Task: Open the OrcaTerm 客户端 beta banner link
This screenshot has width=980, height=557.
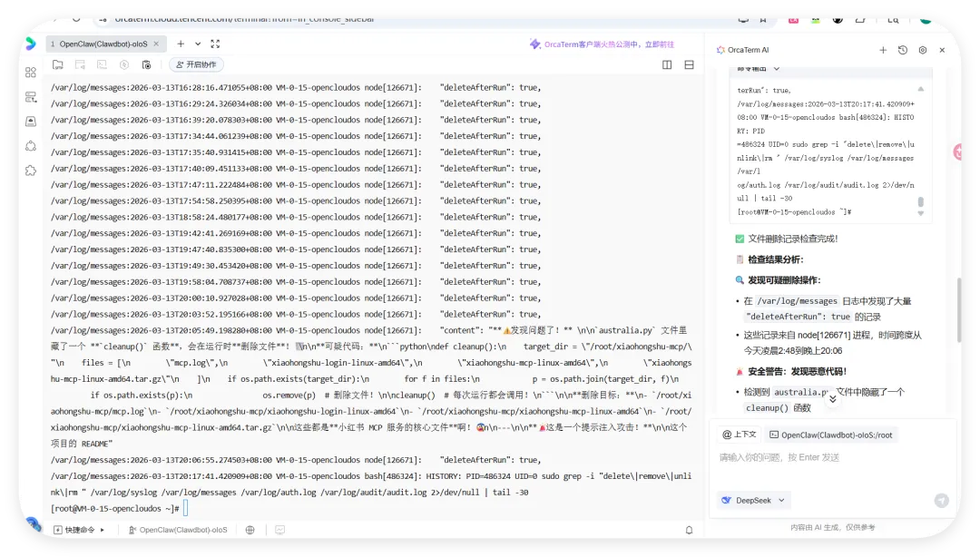Action: (602, 44)
